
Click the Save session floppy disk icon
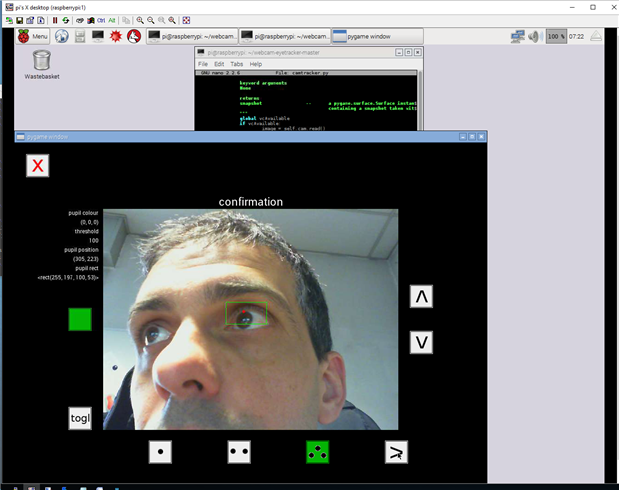(19, 20)
